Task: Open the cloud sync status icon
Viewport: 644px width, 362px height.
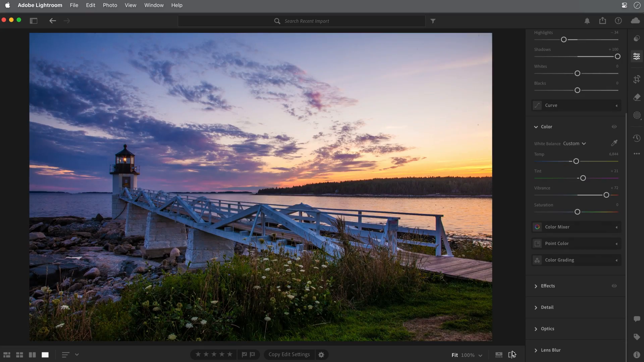Action: 635,21
